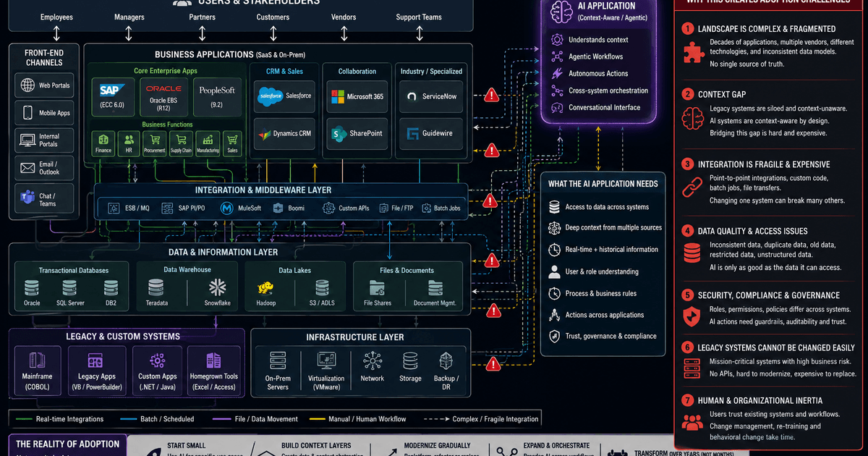Click the Legacy Apps (VB / PowerBuilder) tile
The image size is (868, 456).
[97, 370]
